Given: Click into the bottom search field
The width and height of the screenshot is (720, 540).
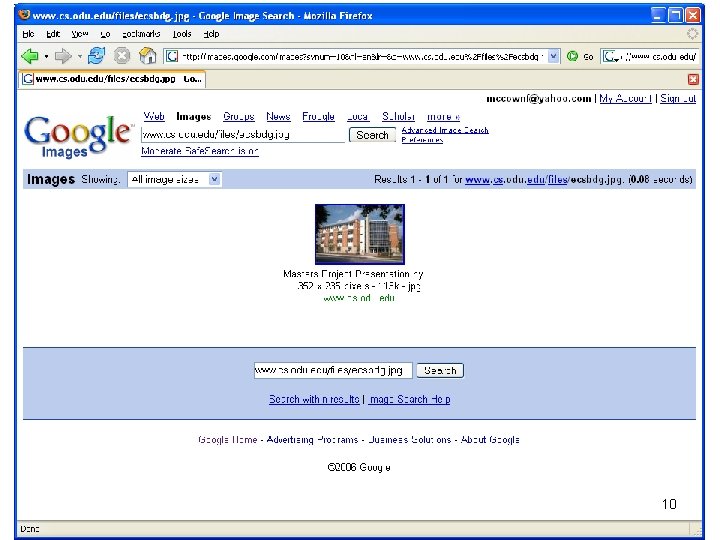Looking at the screenshot, I should (x=333, y=371).
